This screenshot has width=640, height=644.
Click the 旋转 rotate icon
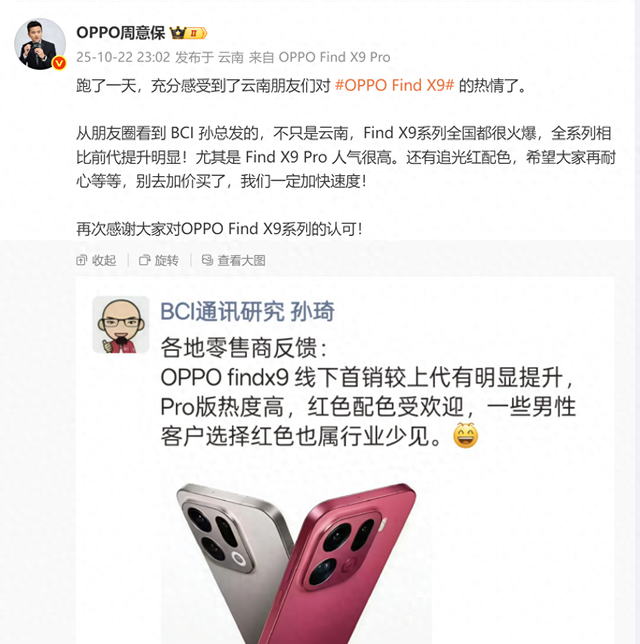coord(145,260)
